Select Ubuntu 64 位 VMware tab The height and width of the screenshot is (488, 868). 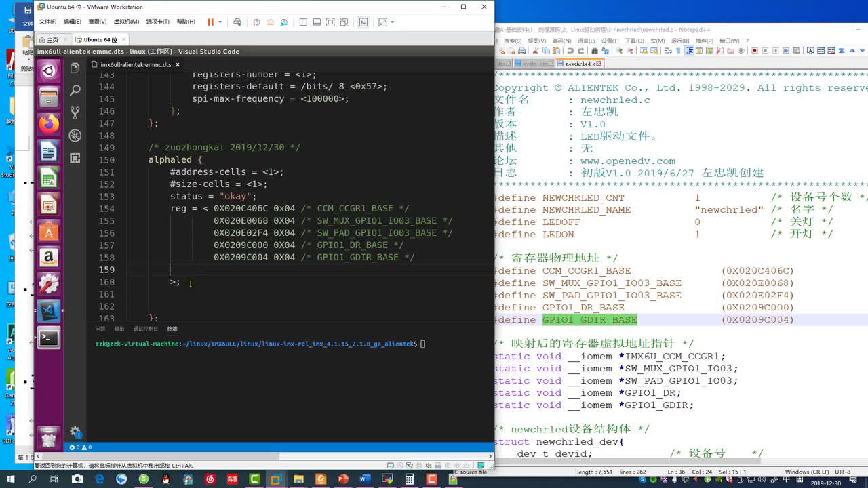(99, 39)
